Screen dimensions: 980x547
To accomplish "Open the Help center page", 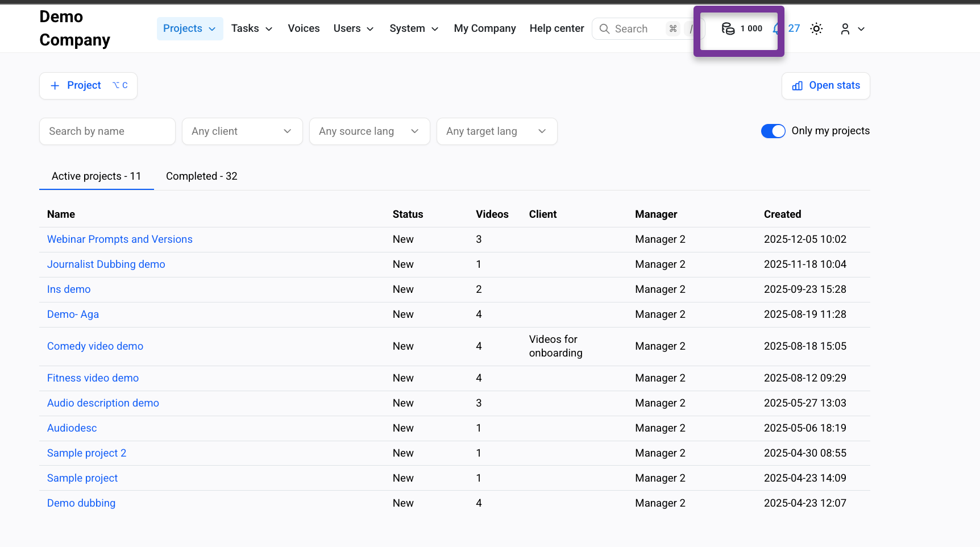I will click(557, 28).
